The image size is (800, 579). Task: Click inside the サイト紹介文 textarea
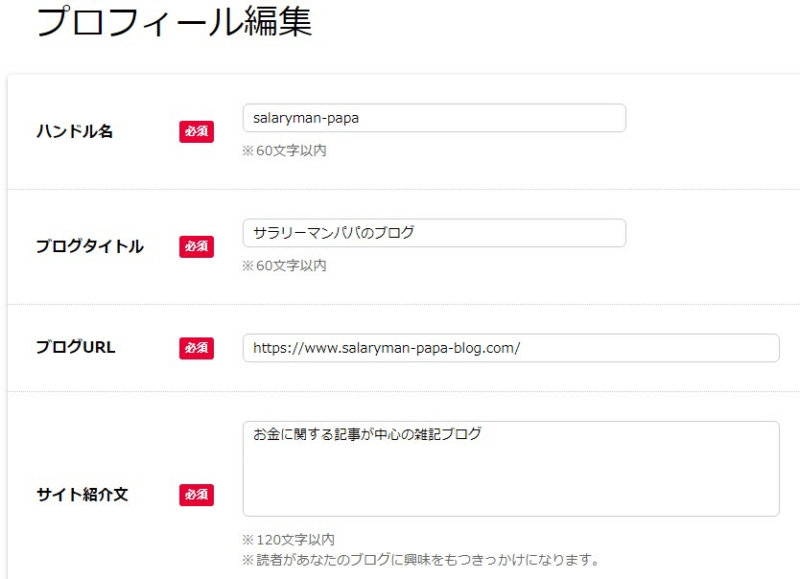511,468
